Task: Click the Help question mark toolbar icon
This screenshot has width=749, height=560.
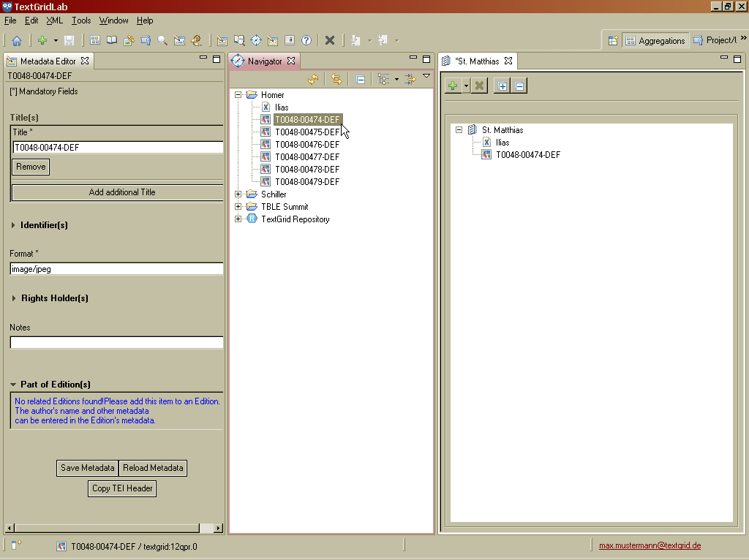Action: tap(306, 41)
